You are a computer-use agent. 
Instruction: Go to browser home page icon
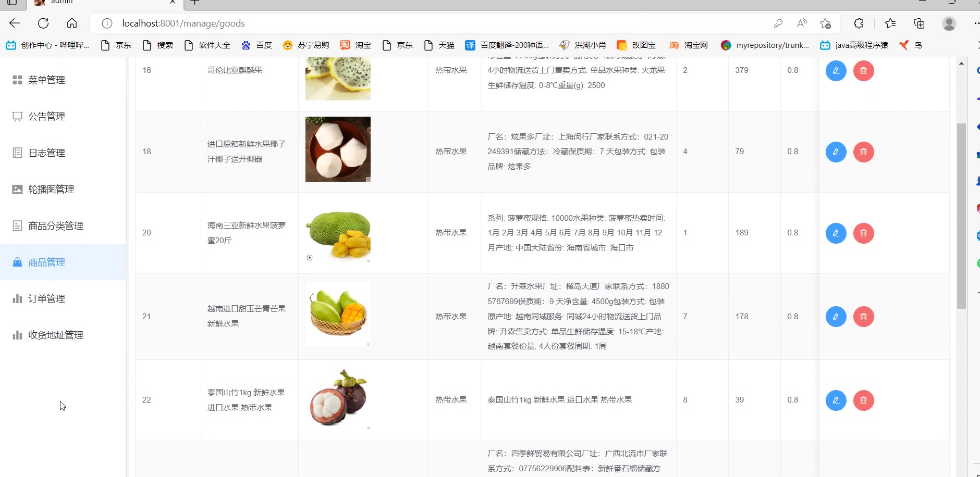pyautogui.click(x=72, y=23)
